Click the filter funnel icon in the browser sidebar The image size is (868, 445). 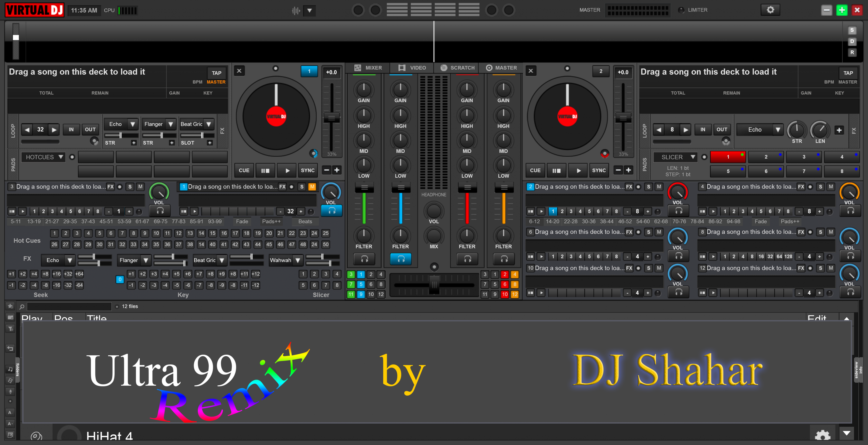[x=10, y=328]
